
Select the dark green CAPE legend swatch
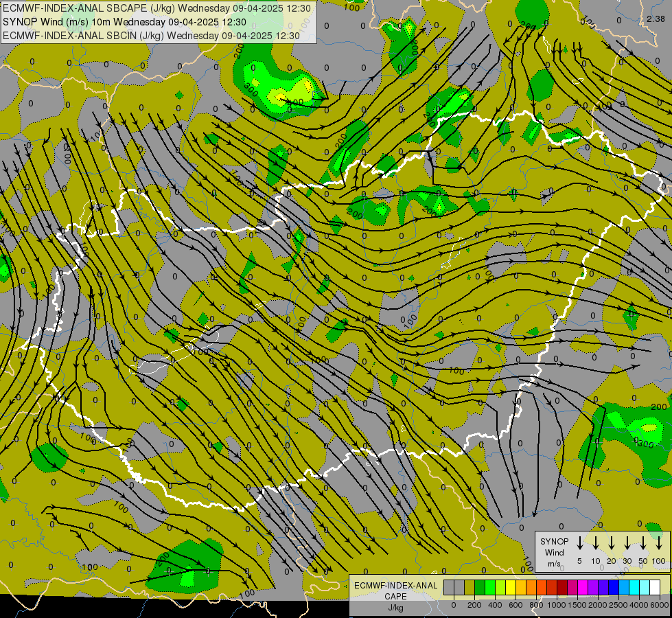point(480,587)
